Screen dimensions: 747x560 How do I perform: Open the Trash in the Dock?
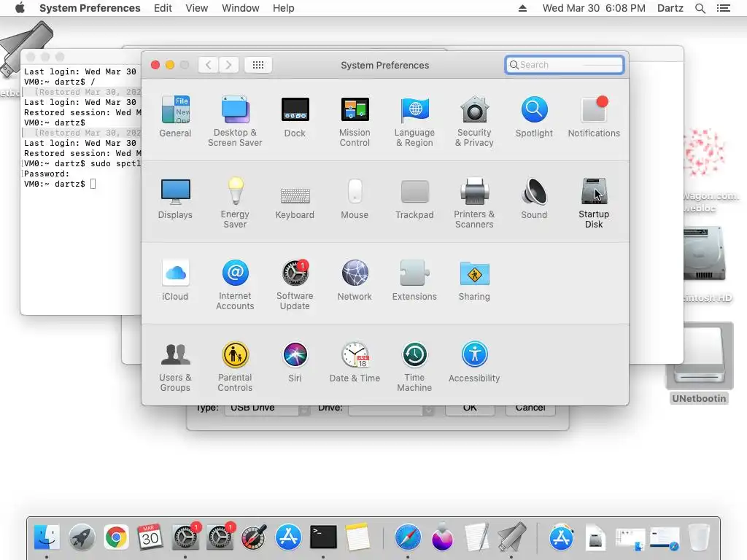(700, 537)
